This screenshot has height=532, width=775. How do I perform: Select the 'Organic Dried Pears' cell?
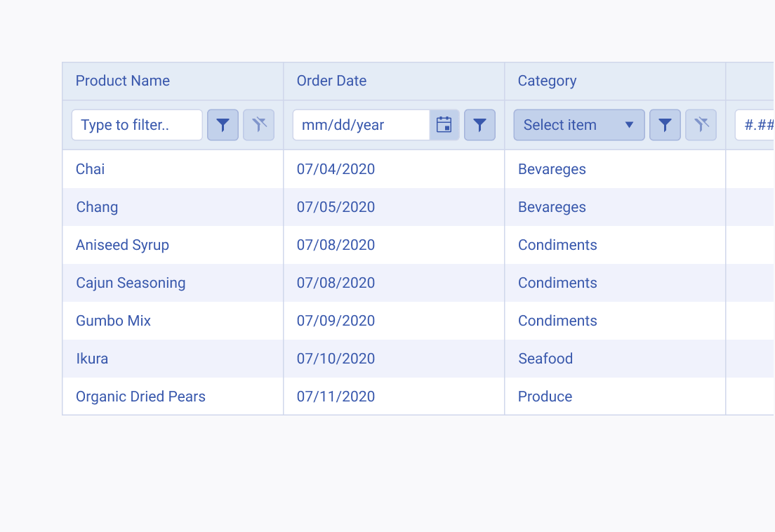(173, 397)
